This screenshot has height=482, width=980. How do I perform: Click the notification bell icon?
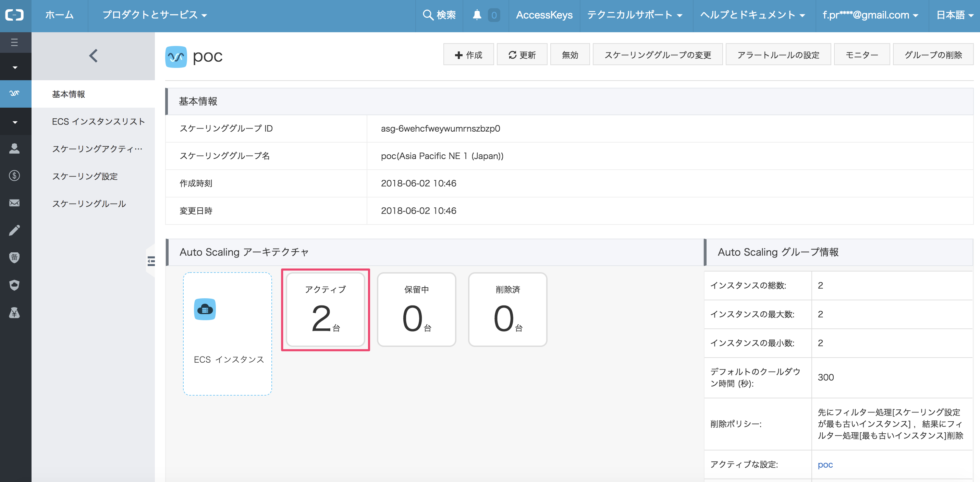tap(477, 15)
